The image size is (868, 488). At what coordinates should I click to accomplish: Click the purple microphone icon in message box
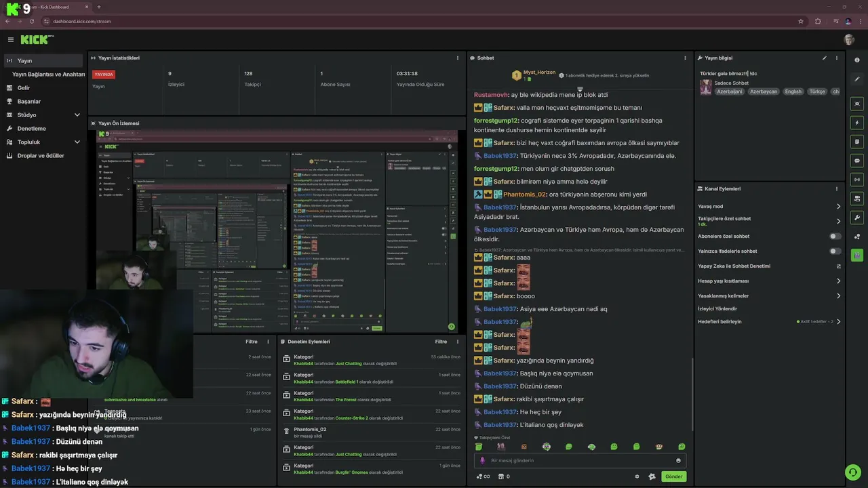click(483, 460)
